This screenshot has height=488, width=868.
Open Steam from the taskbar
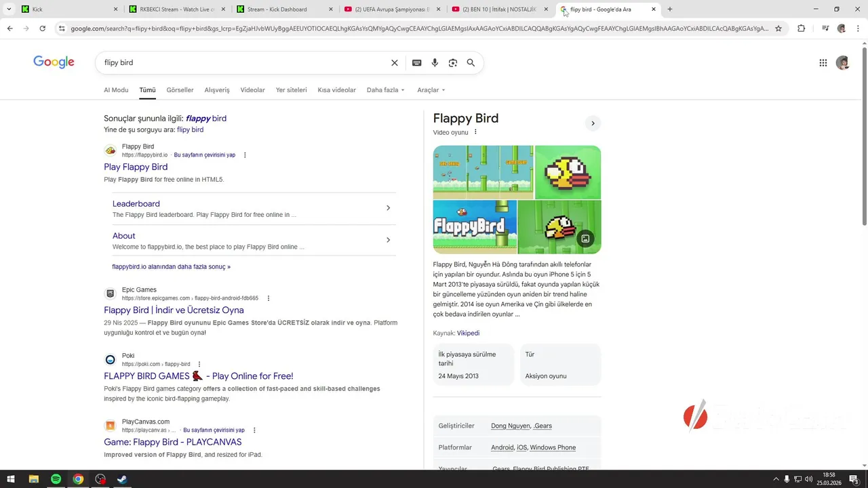pos(122,479)
